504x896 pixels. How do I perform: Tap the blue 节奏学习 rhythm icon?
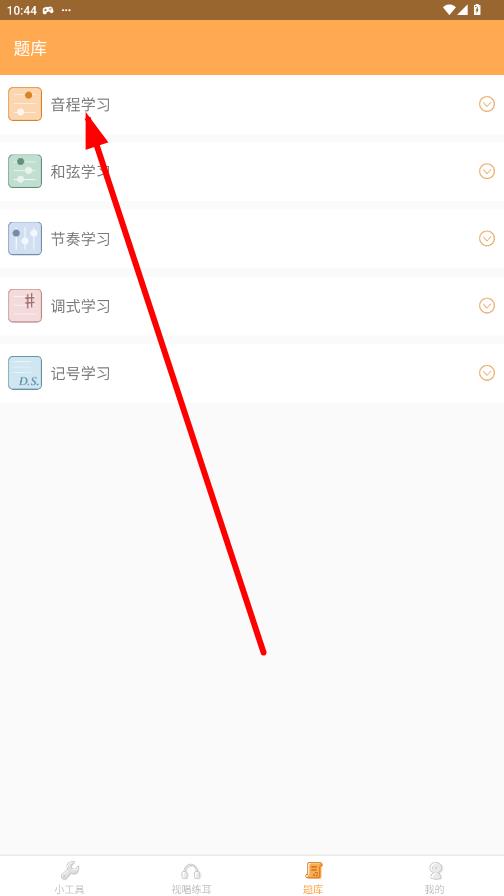tap(25, 238)
